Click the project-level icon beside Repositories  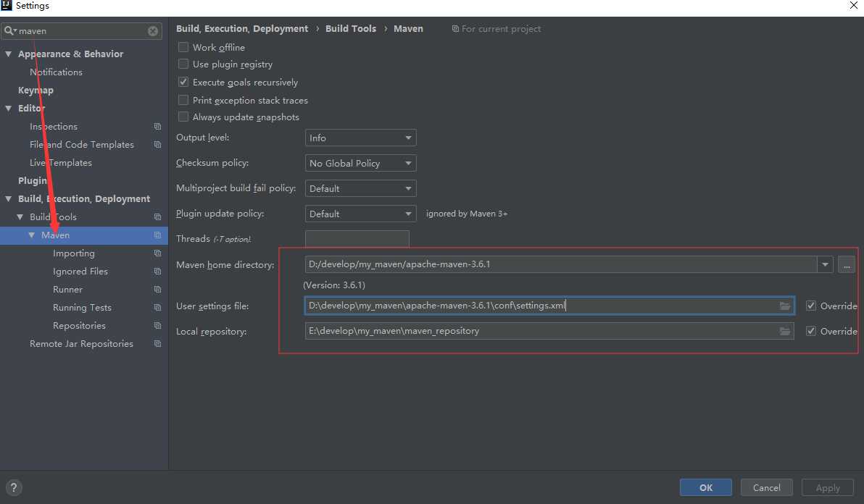point(157,326)
